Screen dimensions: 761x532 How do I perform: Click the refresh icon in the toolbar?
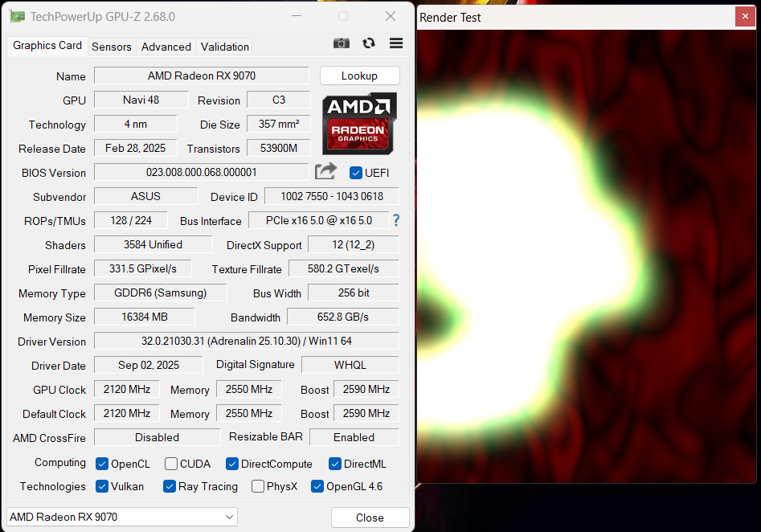tap(369, 43)
